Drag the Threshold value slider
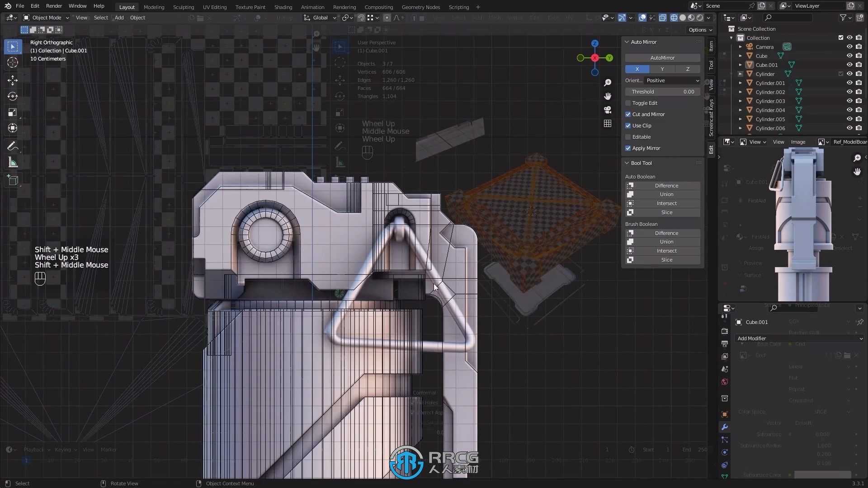Screen dimensions: 868x488 (663, 91)
